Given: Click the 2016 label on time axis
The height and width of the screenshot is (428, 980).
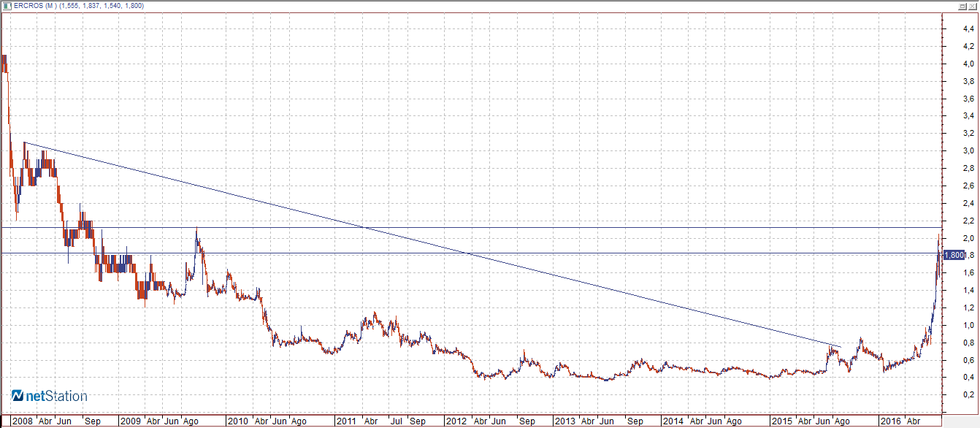Looking at the screenshot, I should coord(890,421).
